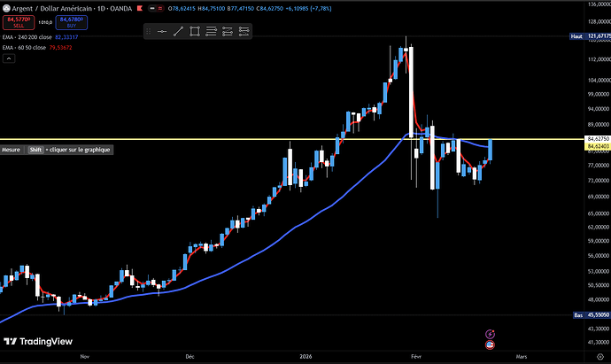
Task: Click the last icon in floating toolbar
Action: tap(245, 32)
